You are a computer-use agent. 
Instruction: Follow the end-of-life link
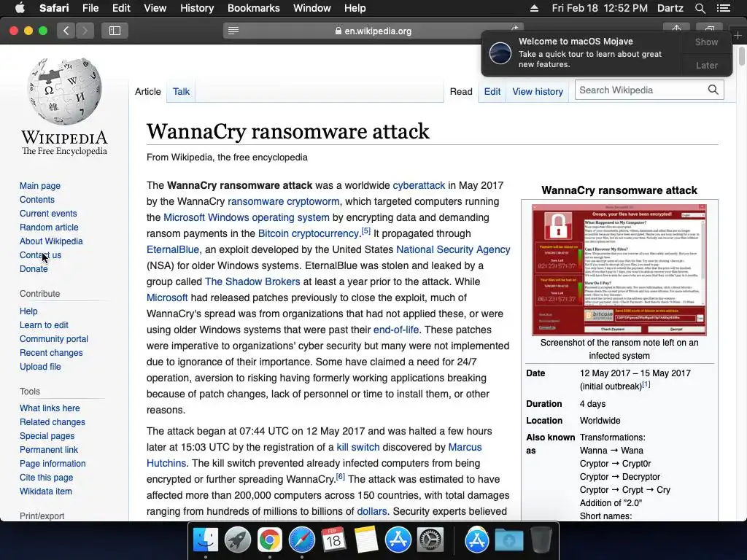[x=396, y=330]
